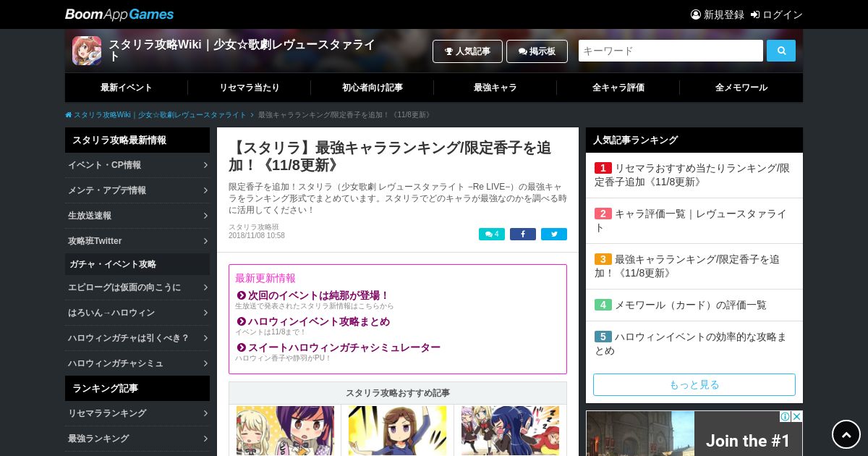Open the スタリラ攻略Wiki site title
Screen dimensions: 868x456
tap(242, 51)
